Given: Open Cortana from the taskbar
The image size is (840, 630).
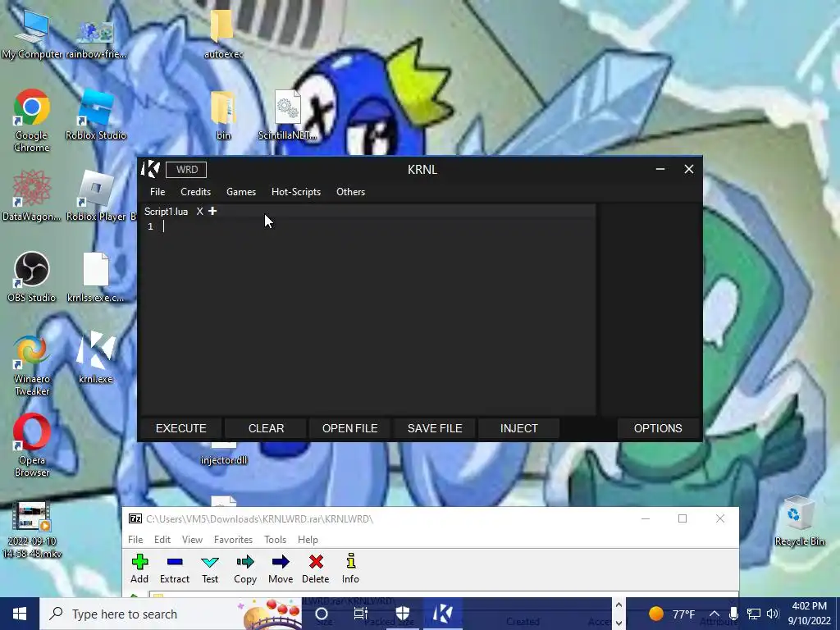Looking at the screenshot, I should (x=322, y=614).
